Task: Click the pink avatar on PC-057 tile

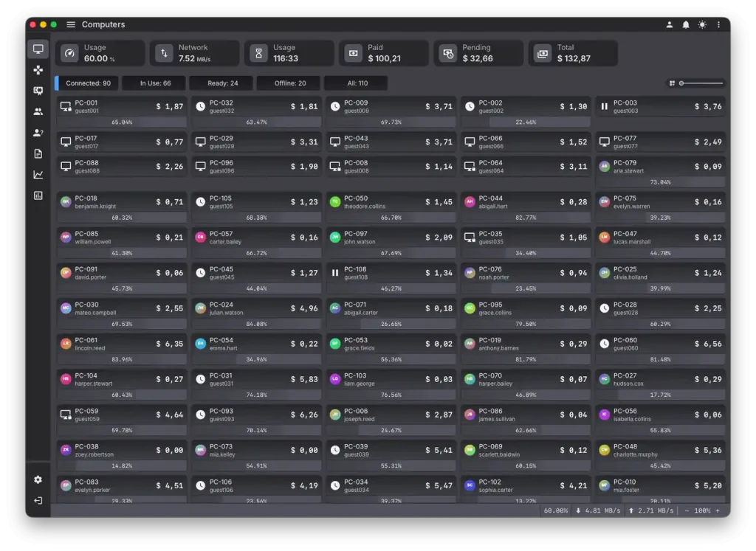Action: (x=201, y=237)
